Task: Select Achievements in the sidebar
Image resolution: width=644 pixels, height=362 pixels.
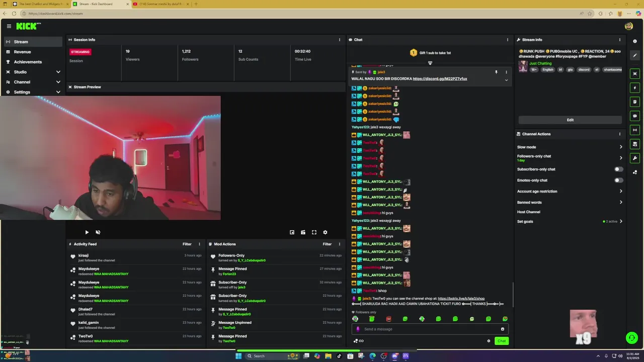Action: tap(33, 62)
